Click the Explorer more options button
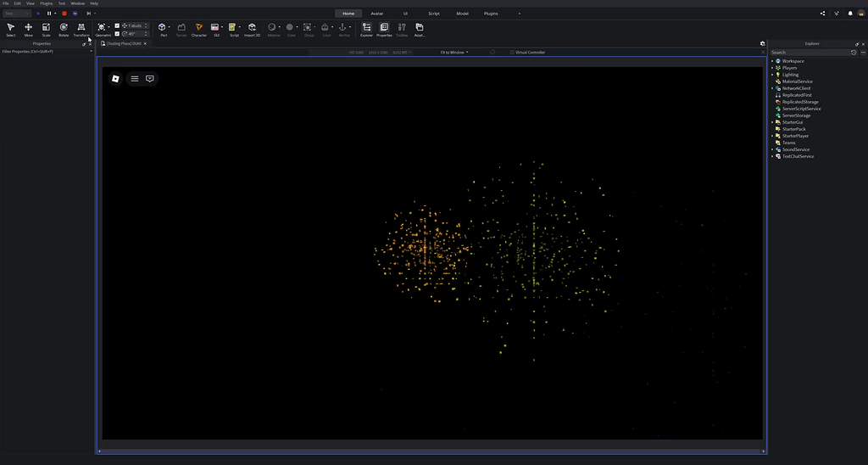This screenshot has height=465, width=868. [863, 52]
